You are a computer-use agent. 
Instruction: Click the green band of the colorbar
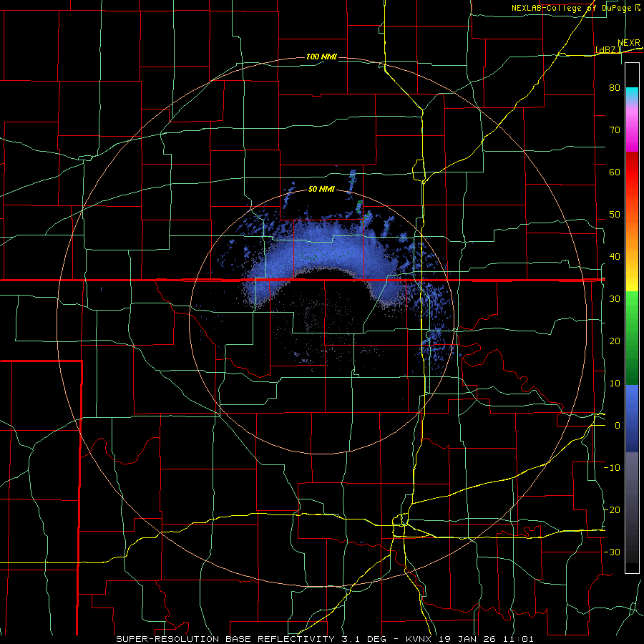tap(632, 338)
